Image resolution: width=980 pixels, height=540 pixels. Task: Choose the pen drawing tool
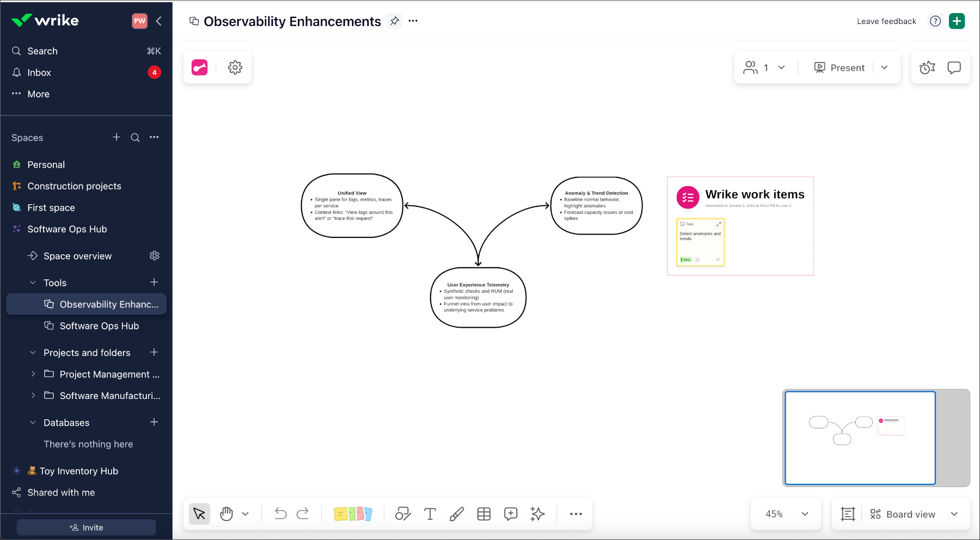point(457,513)
